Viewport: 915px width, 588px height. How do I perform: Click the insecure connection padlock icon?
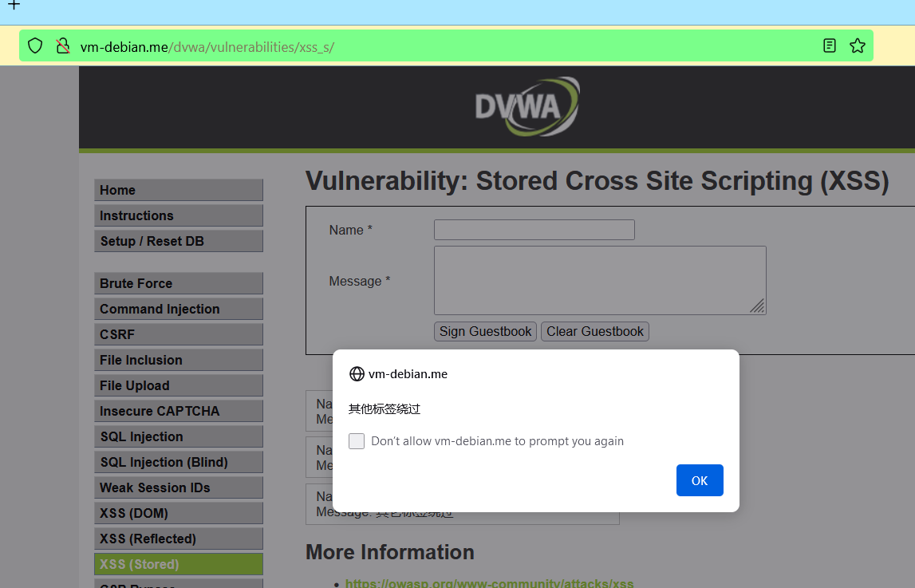(62, 45)
